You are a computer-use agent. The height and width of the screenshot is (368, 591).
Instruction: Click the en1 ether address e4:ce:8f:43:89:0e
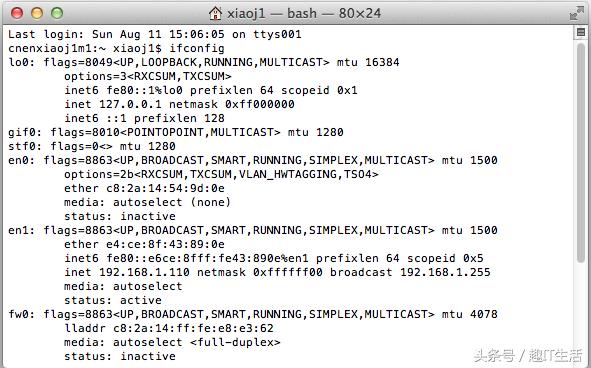[165, 244]
